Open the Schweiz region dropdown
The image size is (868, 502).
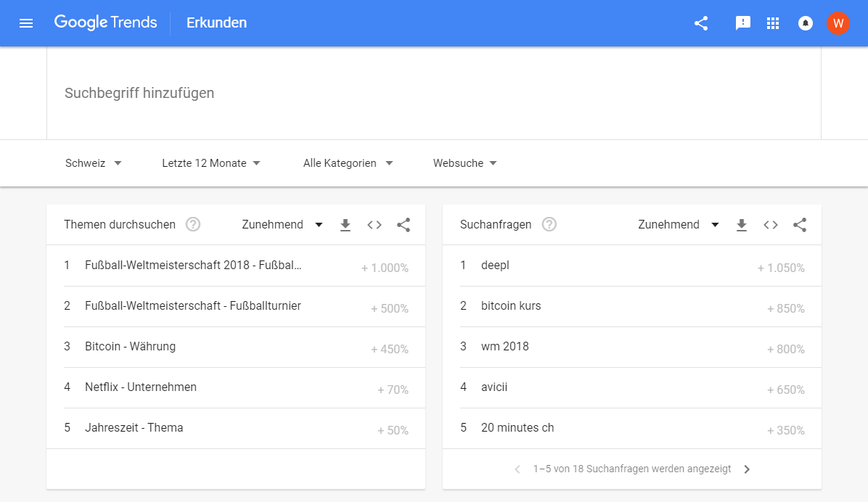coord(93,163)
